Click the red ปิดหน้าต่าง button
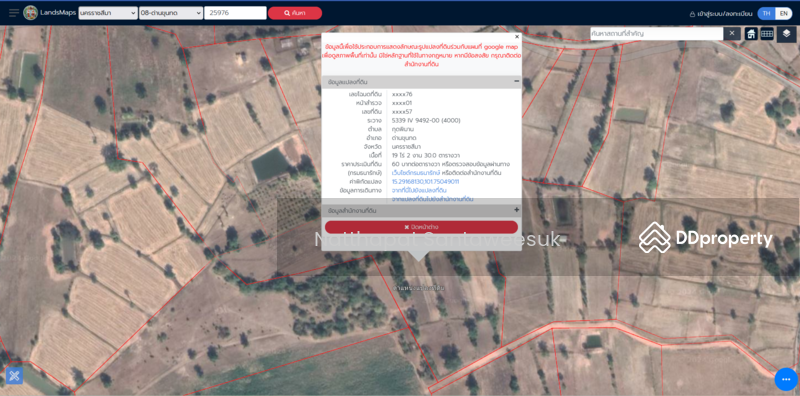Image resolution: width=800 pixels, height=396 pixels. (x=421, y=227)
